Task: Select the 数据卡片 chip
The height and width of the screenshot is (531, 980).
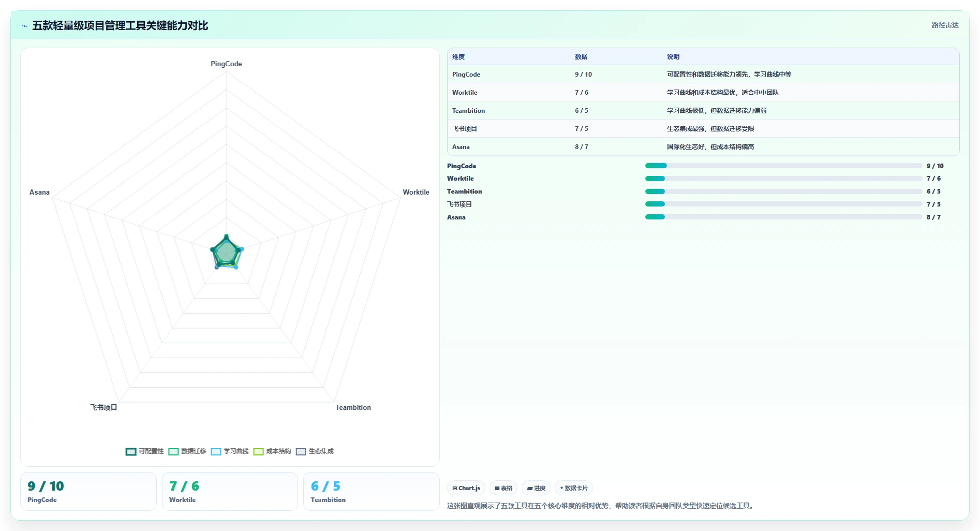Action: pyautogui.click(x=574, y=488)
